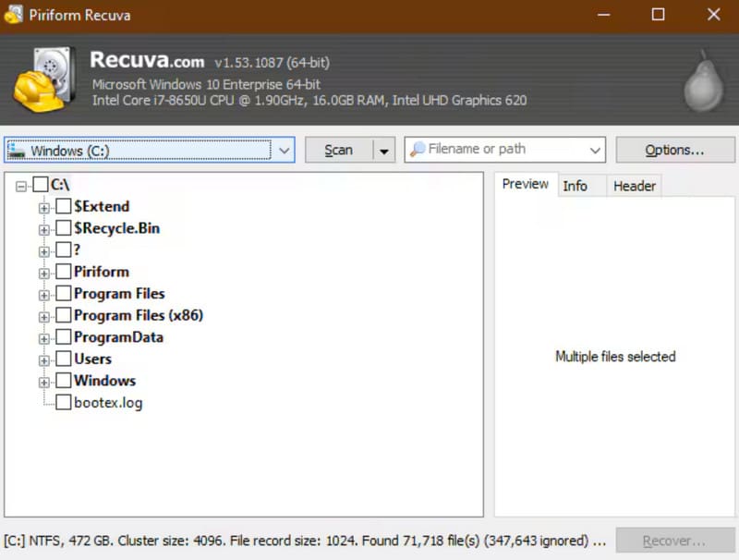Open the Windows (C:) drive dropdown
This screenshot has width=739, height=560.
tap(284, 151)
